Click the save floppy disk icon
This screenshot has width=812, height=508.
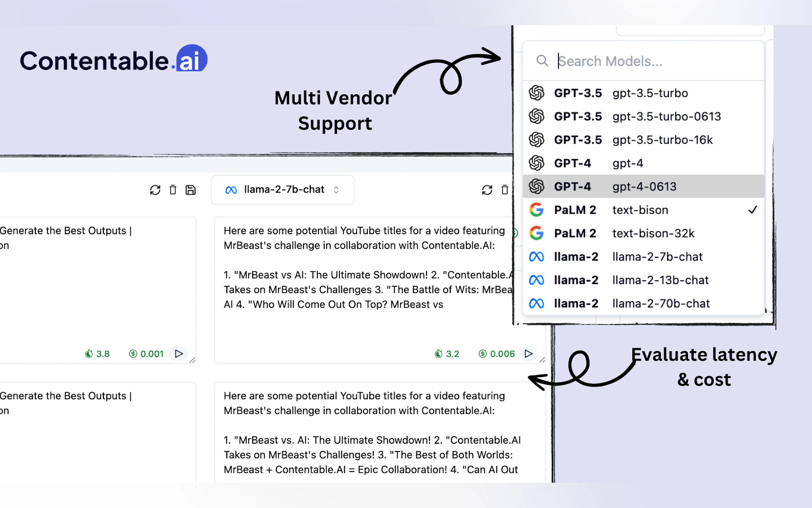[x=190, y=190]
